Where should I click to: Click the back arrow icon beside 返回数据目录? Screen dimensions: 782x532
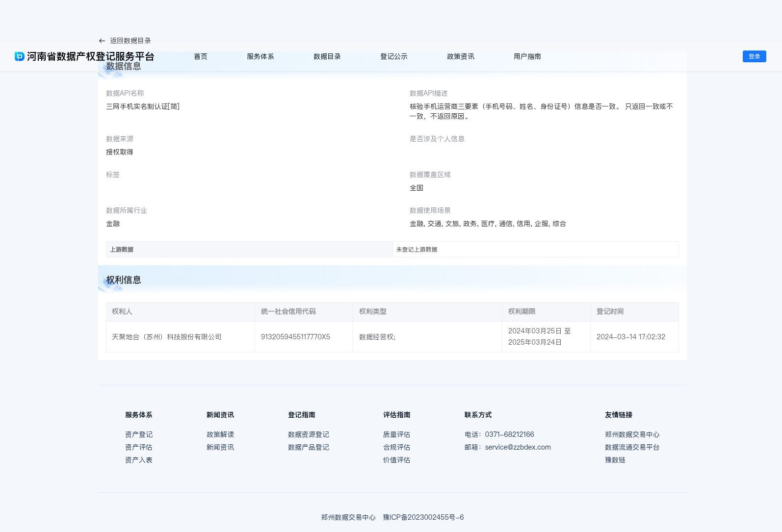(x=102, y=41)
